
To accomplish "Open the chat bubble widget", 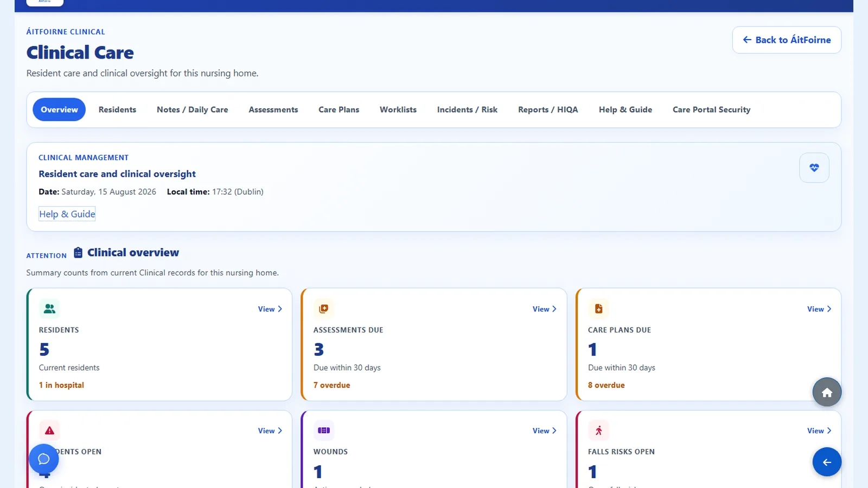I will (44, 459).
